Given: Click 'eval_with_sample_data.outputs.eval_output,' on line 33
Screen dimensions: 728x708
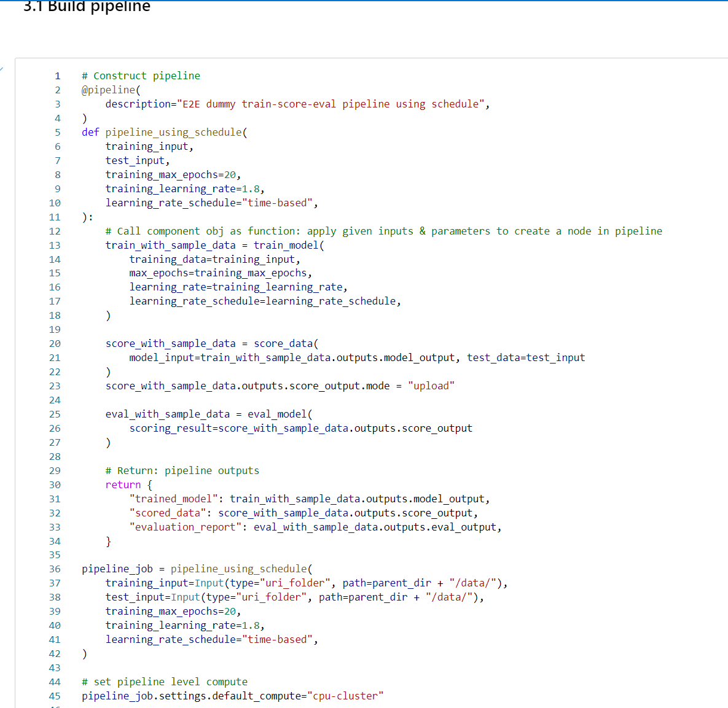Looking at the screenshot, I should click(x=377, y=527).
